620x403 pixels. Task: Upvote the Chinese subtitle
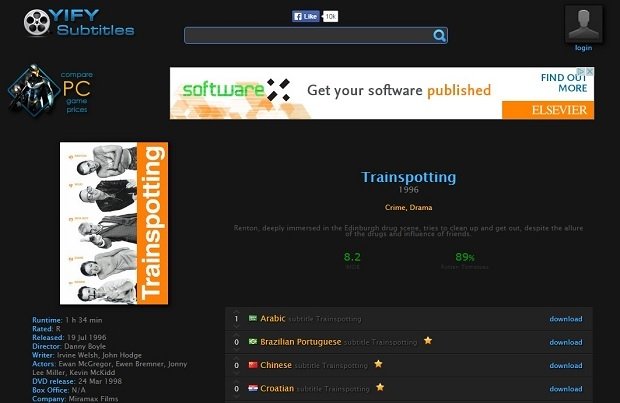[236, 359]
